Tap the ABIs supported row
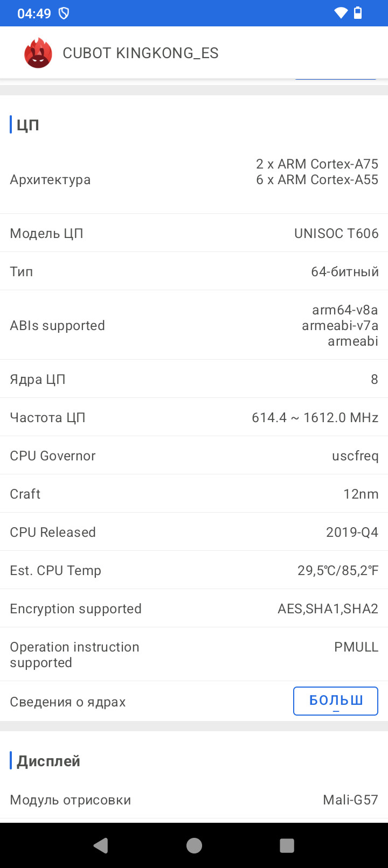This screenshot has height=868, width=388. 194,325
